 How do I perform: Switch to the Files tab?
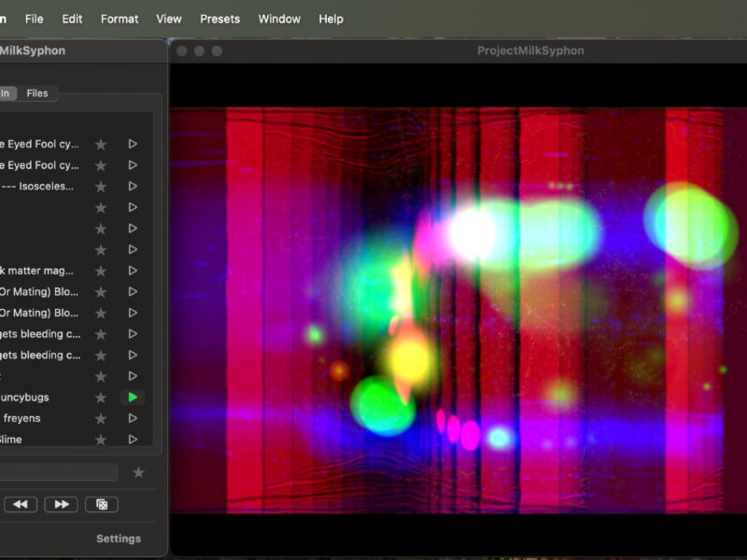click(x=37, y=93)
